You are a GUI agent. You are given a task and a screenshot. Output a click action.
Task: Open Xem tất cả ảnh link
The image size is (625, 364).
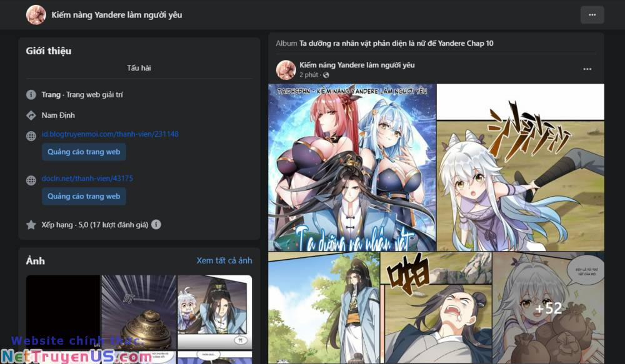tap(224, 260)
